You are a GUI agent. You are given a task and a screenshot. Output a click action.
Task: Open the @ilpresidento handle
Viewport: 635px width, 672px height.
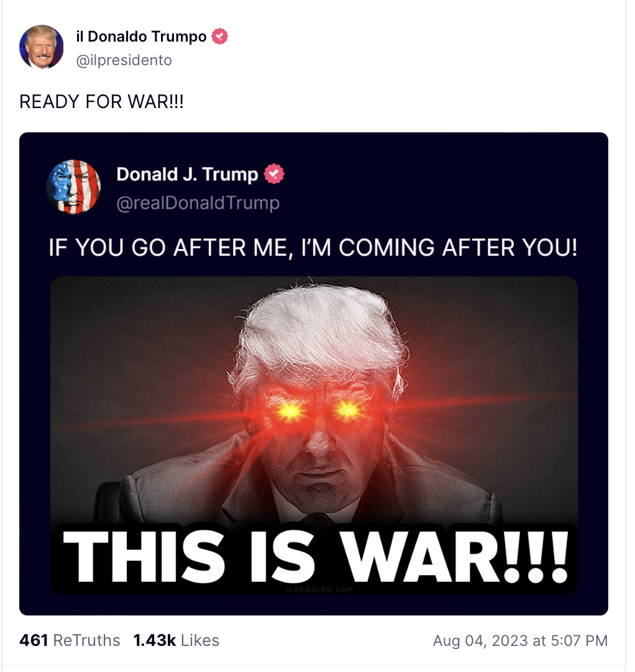pyautogui.click(x=124, y=60)
